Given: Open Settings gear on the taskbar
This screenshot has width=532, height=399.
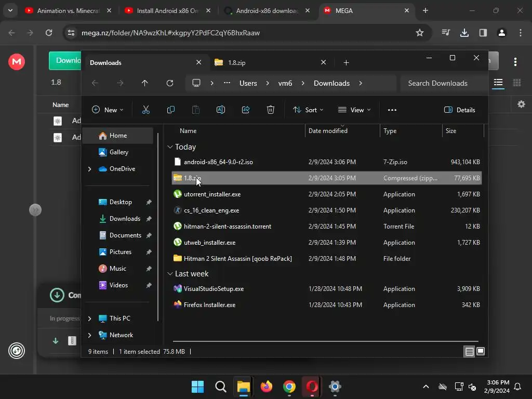Looking at the screenshot, I should click(335, 387).
